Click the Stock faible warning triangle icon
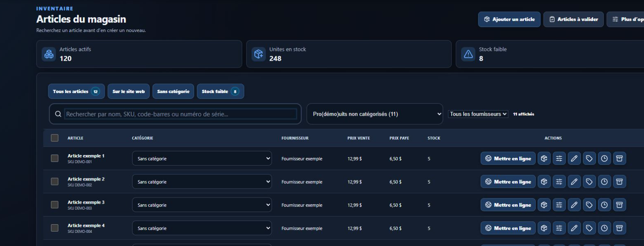 coord(468,54)
